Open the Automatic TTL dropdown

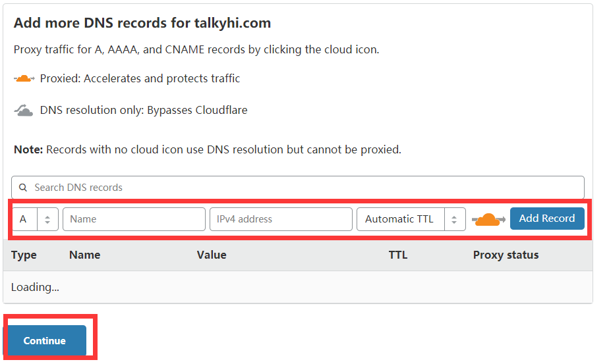(x=411, y=219)
